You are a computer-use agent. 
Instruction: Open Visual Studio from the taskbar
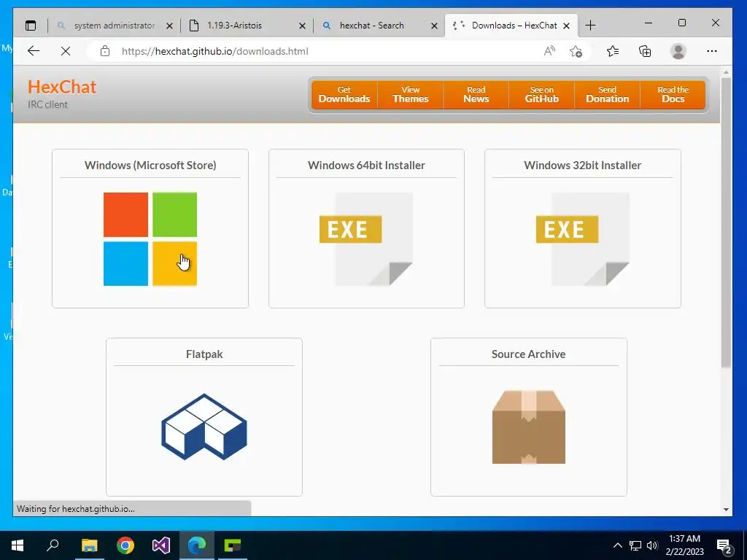point(161,545)
